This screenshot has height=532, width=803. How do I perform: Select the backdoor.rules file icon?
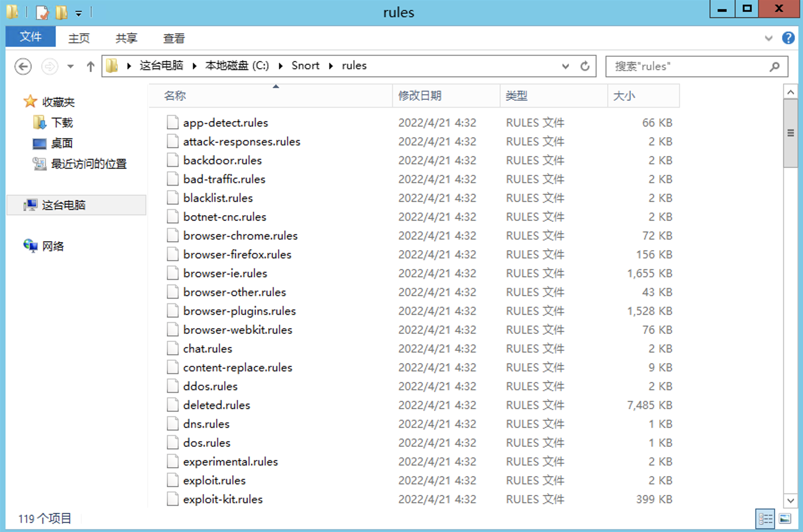[x=173, y=160]
